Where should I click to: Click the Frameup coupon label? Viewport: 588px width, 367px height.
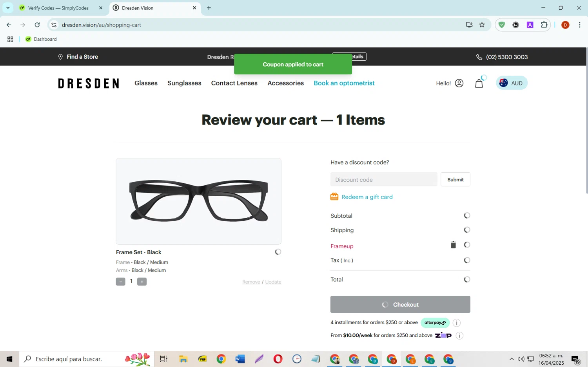coord(342,246)
